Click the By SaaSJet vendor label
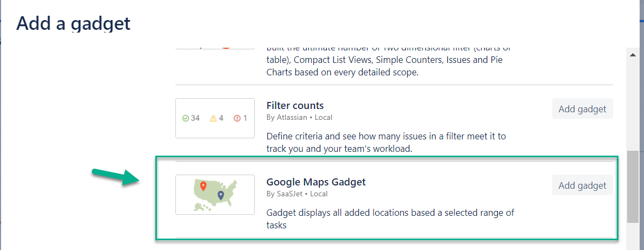The height and width of the screenshot is (250, 644). coord(296,194)
